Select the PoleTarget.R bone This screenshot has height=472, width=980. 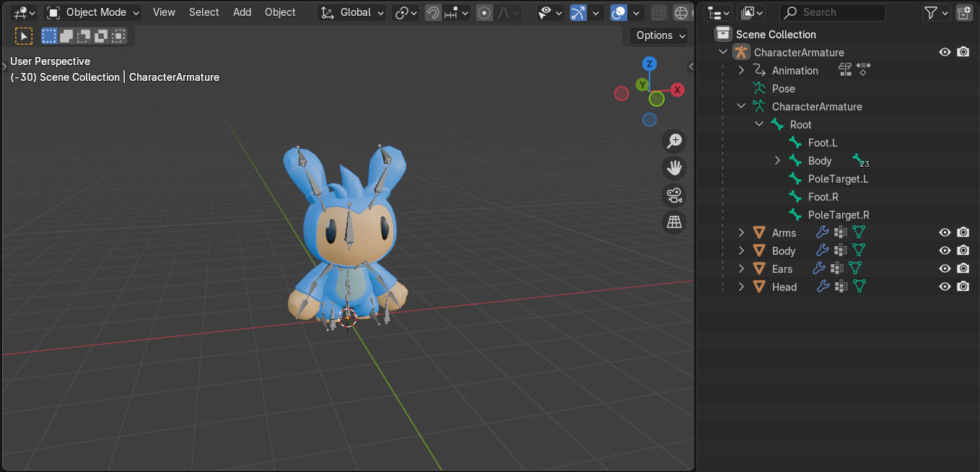[x=839, y=214]
